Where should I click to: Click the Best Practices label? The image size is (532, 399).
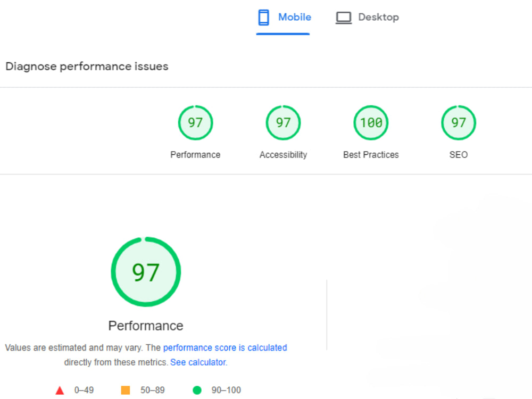[371, 155]
